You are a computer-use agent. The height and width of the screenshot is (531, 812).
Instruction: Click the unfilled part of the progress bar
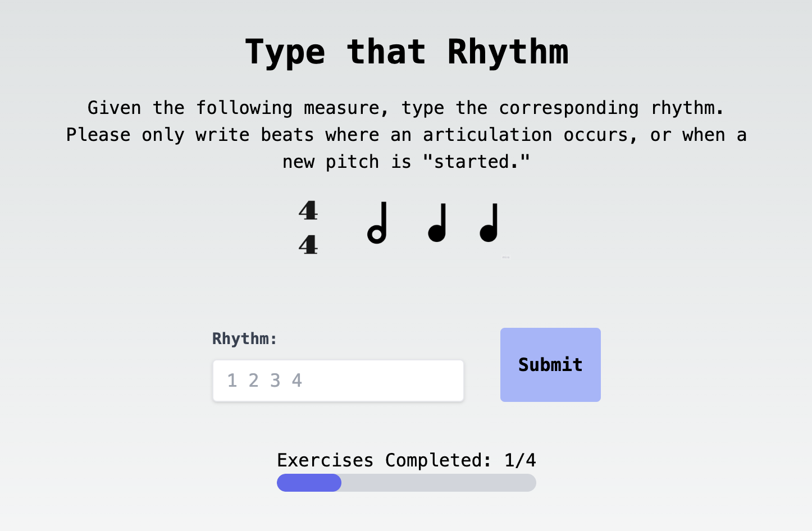pos(438,483)
